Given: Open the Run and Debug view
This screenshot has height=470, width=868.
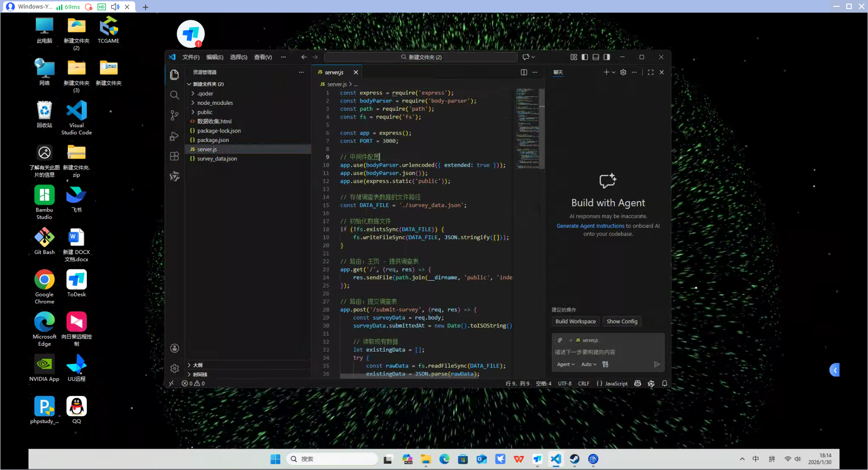Looking at the screenshot, I should pyautogui.click(x=175, y=136).
